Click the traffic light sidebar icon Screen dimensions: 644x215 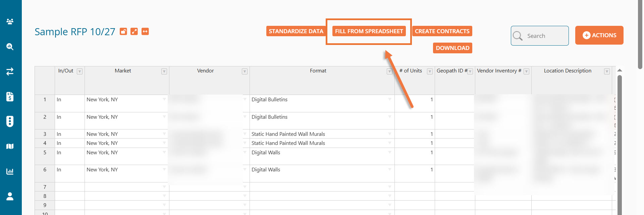coord(10,121)
